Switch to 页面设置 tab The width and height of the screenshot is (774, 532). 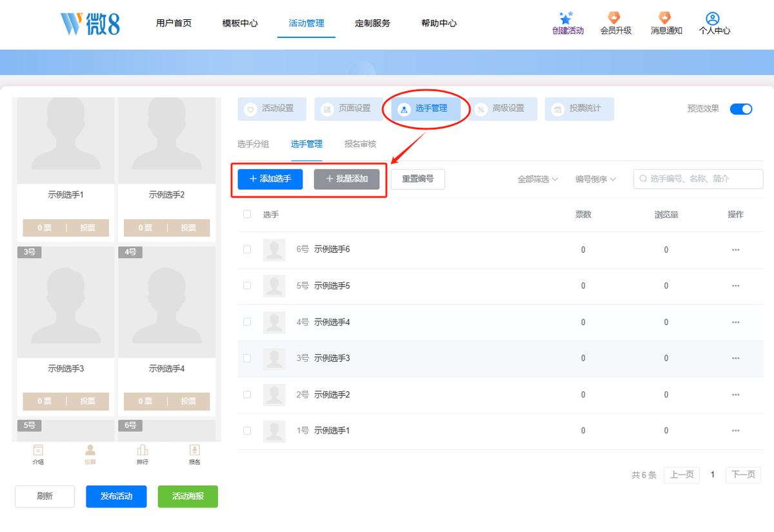tap(349, 109)
